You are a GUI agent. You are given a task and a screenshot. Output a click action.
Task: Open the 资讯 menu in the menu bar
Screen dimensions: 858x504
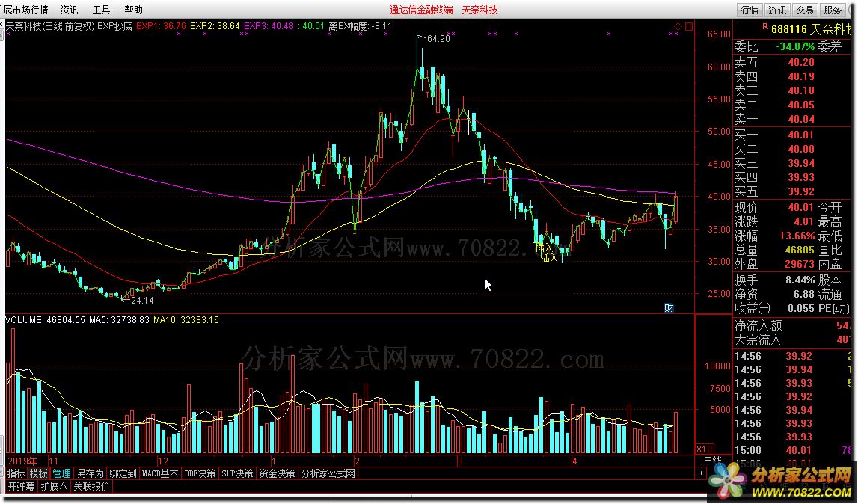pyautogui.click(x=69, y=10)
